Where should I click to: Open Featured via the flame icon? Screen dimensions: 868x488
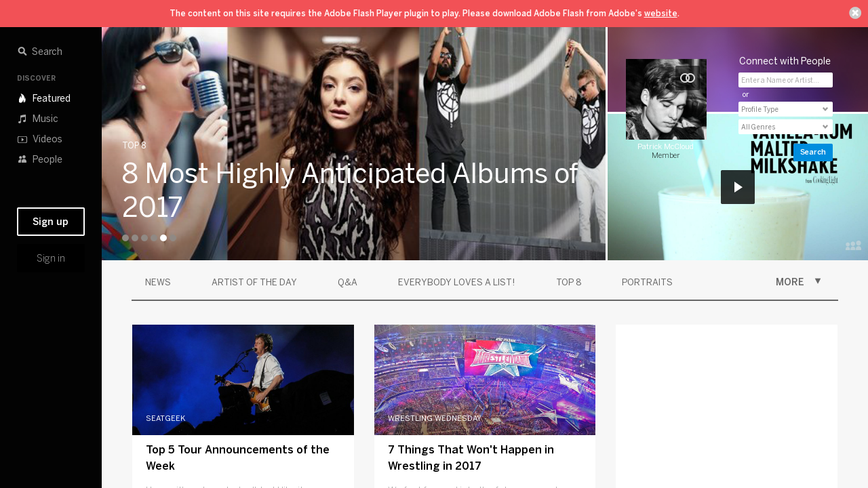click(x=22, y=98)
